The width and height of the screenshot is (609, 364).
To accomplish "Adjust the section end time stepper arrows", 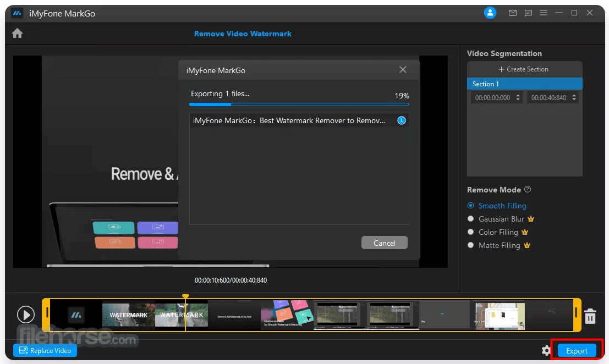I will 574,98.
